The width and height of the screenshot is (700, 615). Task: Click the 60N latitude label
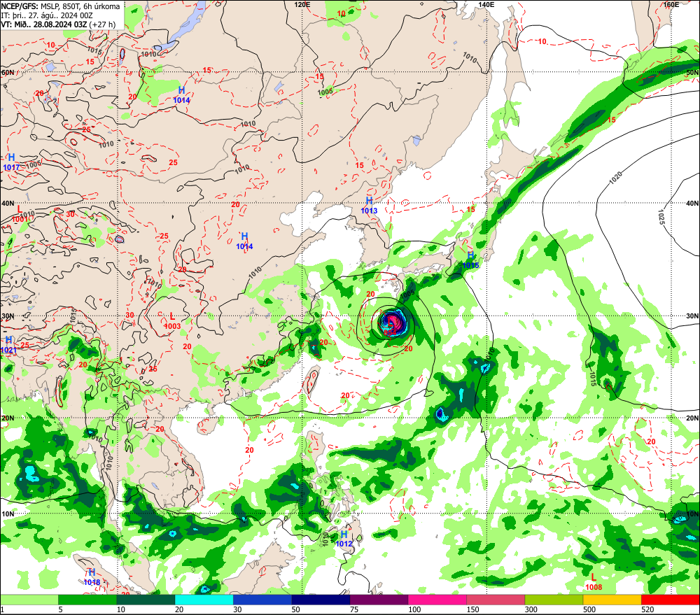pyautogui.click(x=8, y=72)
